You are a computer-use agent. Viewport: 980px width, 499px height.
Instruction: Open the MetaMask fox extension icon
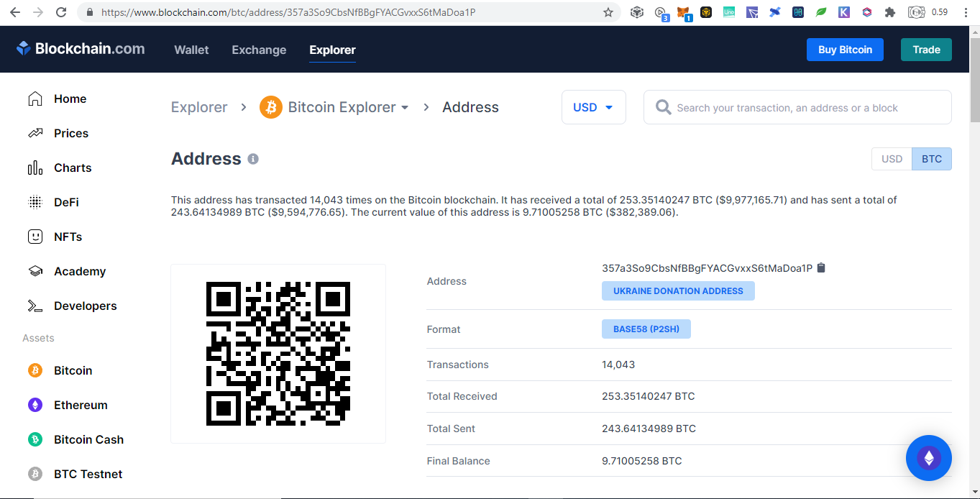[x=683, y=12]
